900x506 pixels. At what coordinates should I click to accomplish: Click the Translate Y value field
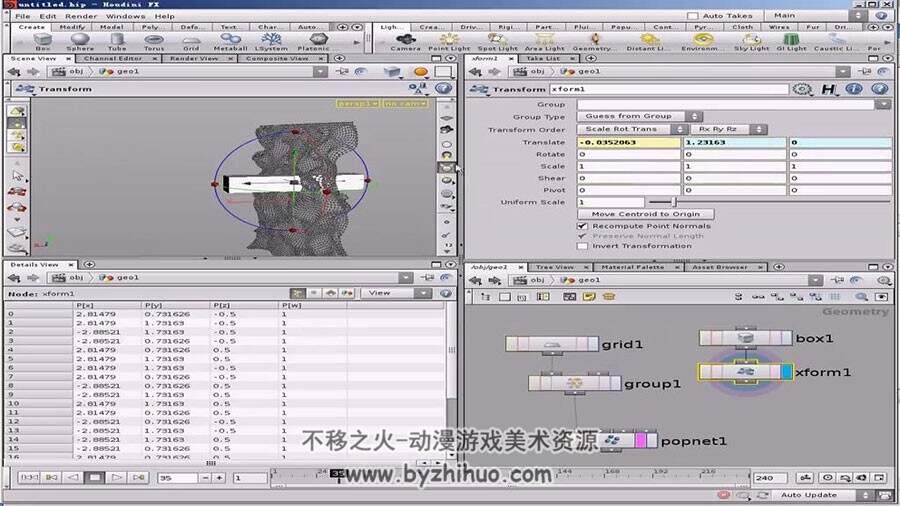(734, 142)
